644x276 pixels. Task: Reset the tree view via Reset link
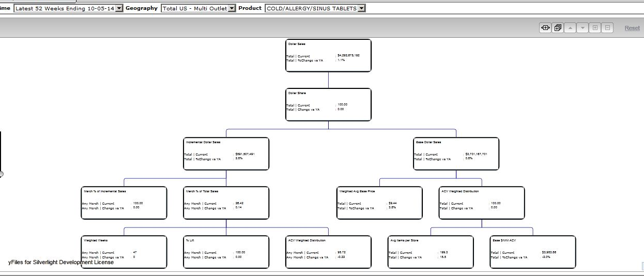pyautogui.click(x=632, y=28)
